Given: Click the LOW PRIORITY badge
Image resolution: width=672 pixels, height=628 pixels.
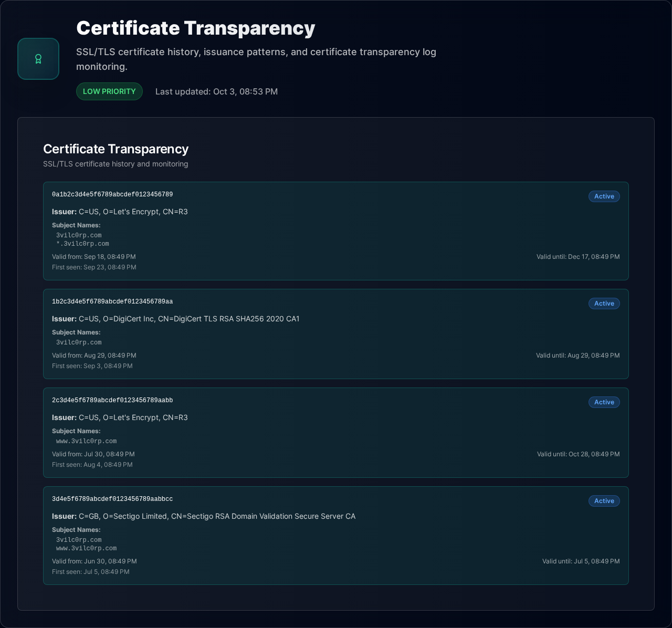Looking at the screenshot, I should (x=109, y=91).
